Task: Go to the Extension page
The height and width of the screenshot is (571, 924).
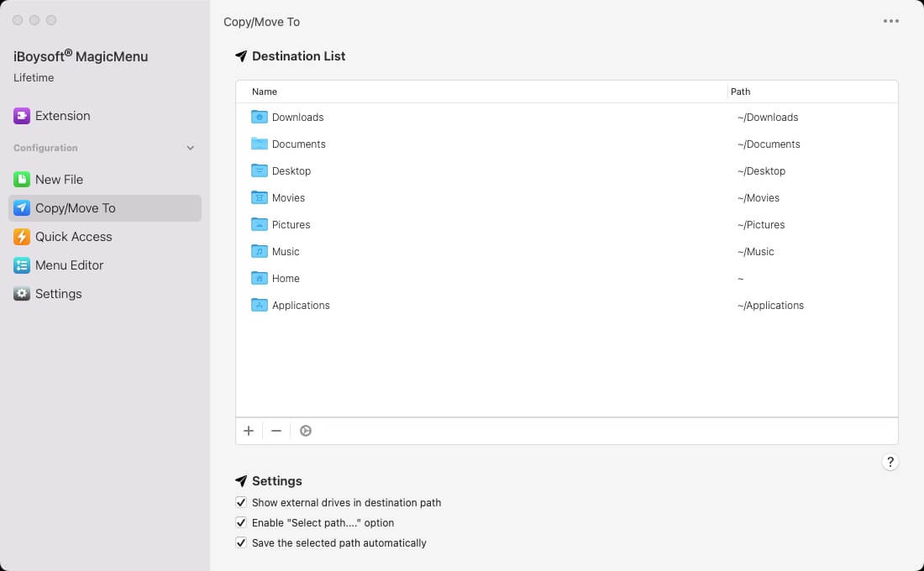Action: (x=62, y=116)
